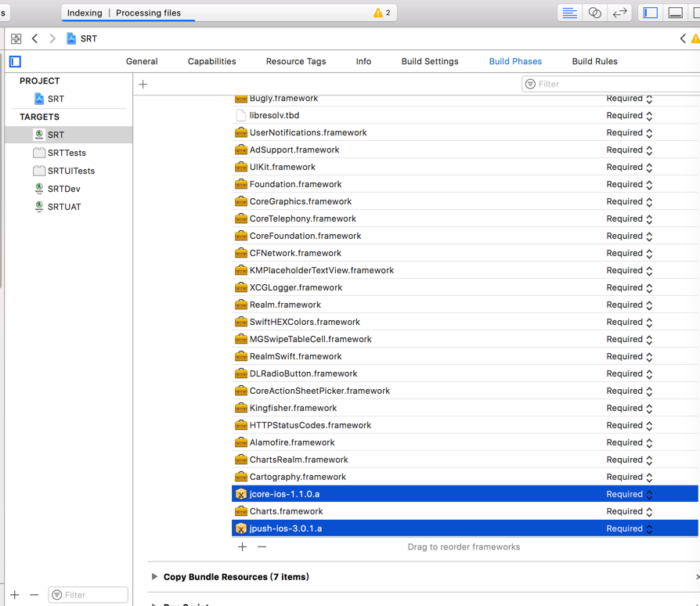Click the warning indicator in activity bar
This screenshot has height=606, width=700.
[381, 13]
